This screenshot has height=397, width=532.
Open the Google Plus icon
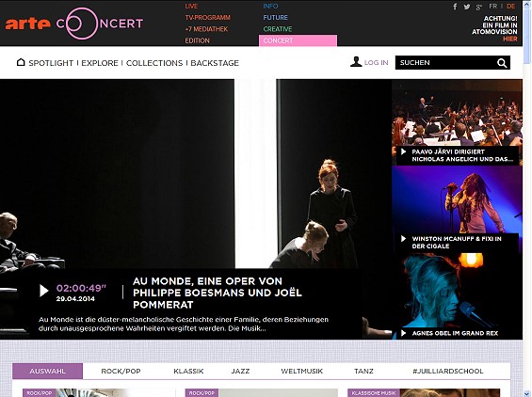(x=479, y=7)
